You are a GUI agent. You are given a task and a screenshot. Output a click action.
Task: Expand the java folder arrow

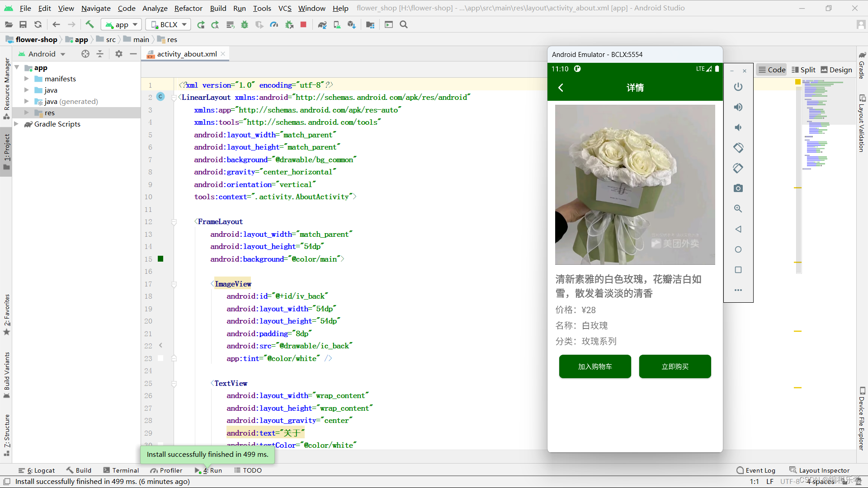[x=26, y=90]
